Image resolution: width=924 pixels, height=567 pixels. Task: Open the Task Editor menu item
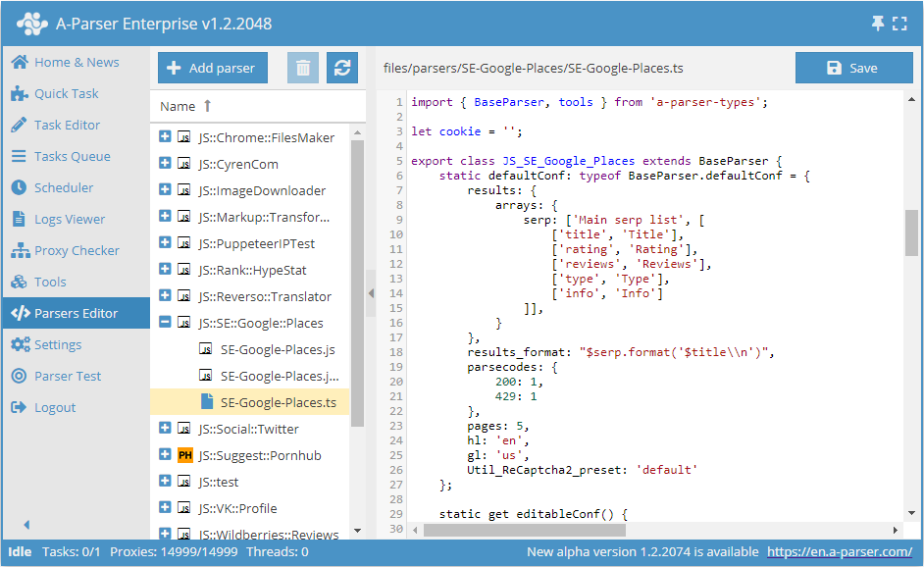point(67,125)
